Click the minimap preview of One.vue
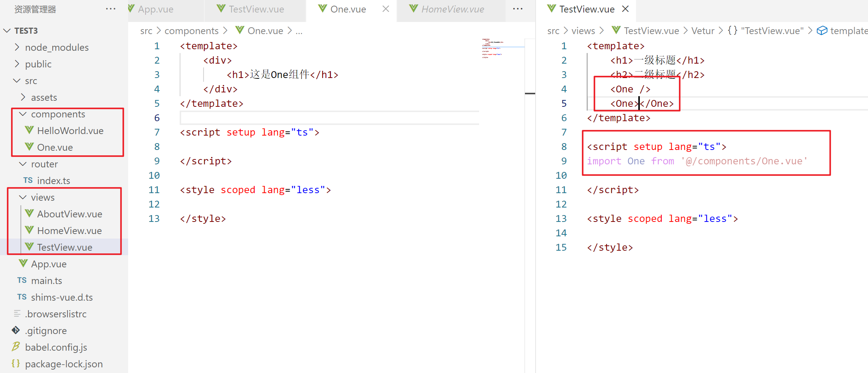This screenshot has height=373, width=868. 492,48
